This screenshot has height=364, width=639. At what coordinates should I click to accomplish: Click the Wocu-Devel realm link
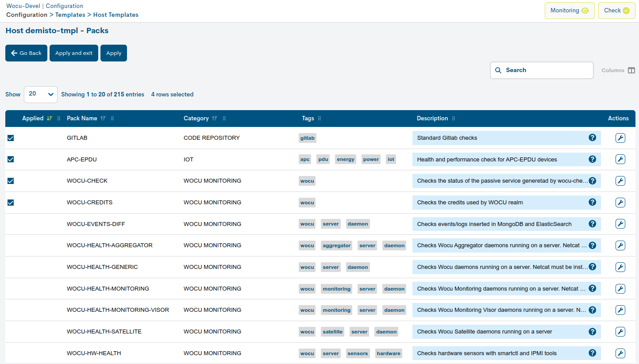point(23,6)
